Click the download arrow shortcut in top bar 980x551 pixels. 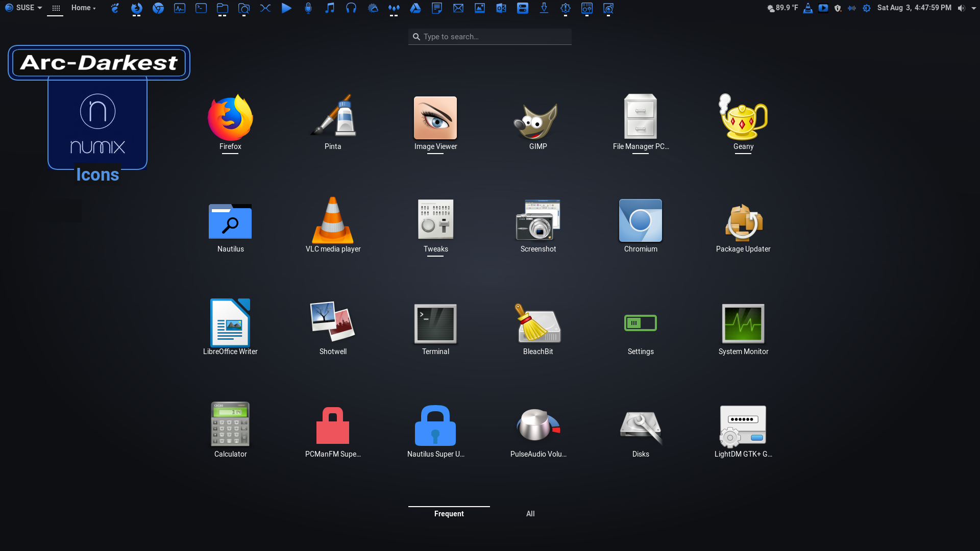(544, 8)
